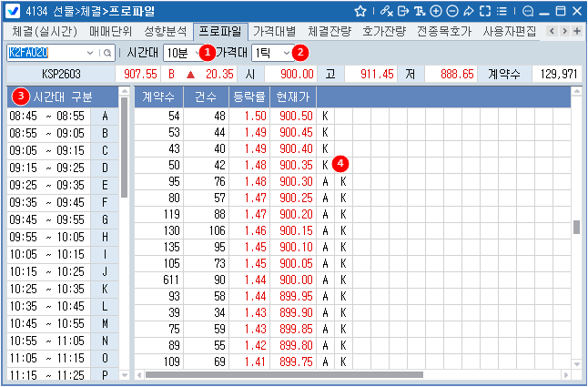Open the 시간대 10분 dropdown

182,53
